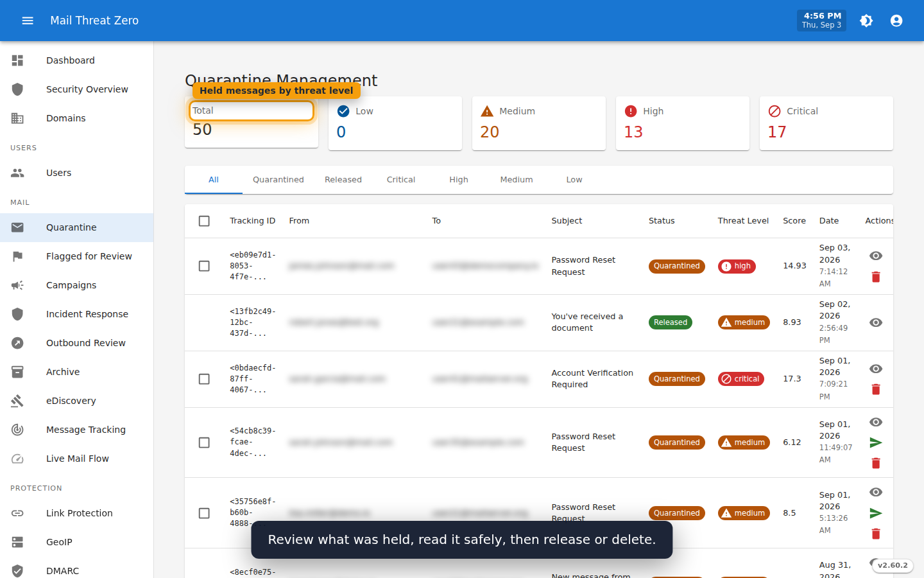
Task: Click the Campaigns megaphone icon
Action: 17,285
